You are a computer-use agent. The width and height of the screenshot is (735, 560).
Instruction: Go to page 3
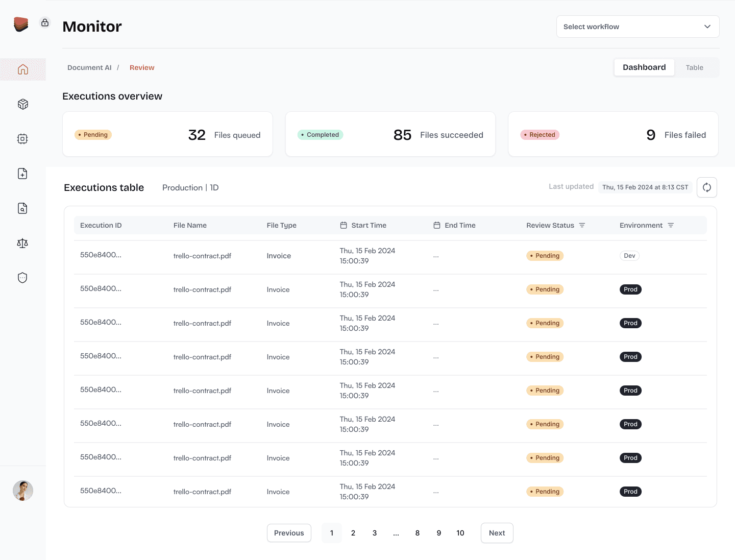[x=375, y=533]
